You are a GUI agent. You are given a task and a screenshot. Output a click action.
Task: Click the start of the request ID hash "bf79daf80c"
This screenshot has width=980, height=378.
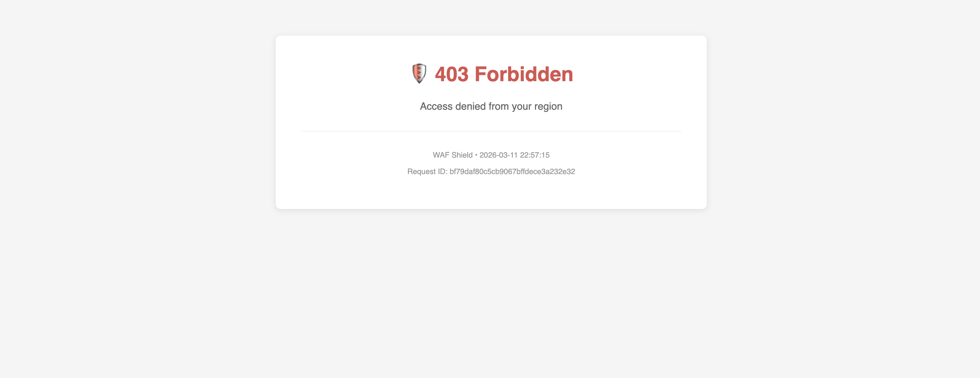469,172
